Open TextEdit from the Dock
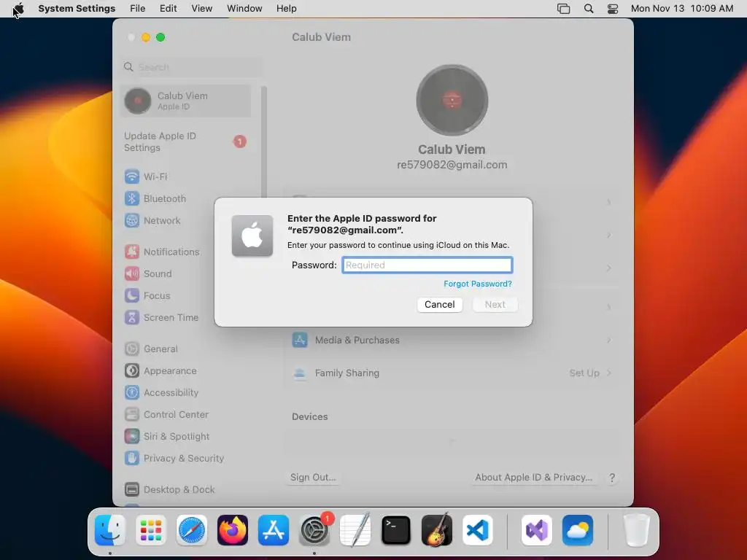Image resolution: width=747 pixels, height=560 pixels. (x=355, y=530)
